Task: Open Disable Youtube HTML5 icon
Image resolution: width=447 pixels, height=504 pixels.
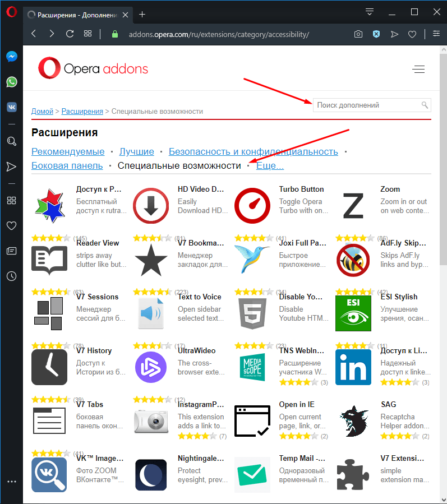Action: pos(252,313)
